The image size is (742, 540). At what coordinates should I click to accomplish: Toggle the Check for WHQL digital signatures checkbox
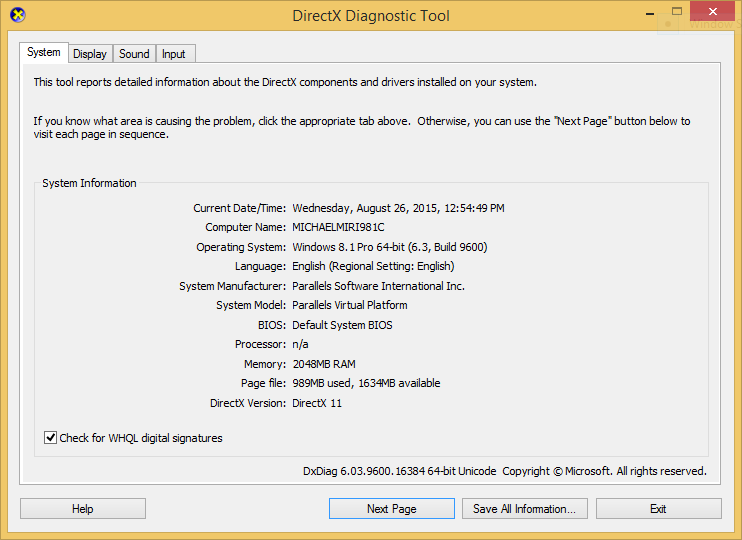point(51,438)
